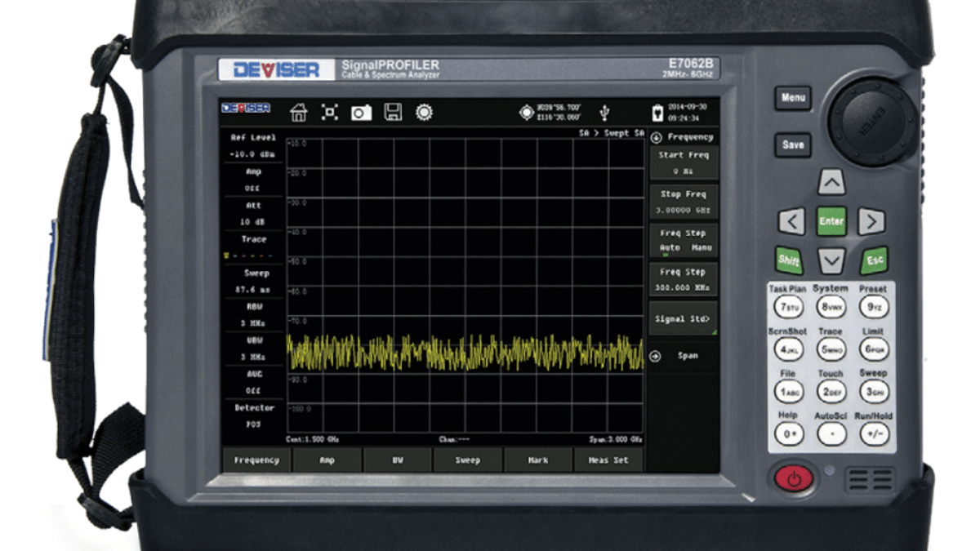Click the down arrow key
Screen dimensions: 980x551
(x=831, y=261)
